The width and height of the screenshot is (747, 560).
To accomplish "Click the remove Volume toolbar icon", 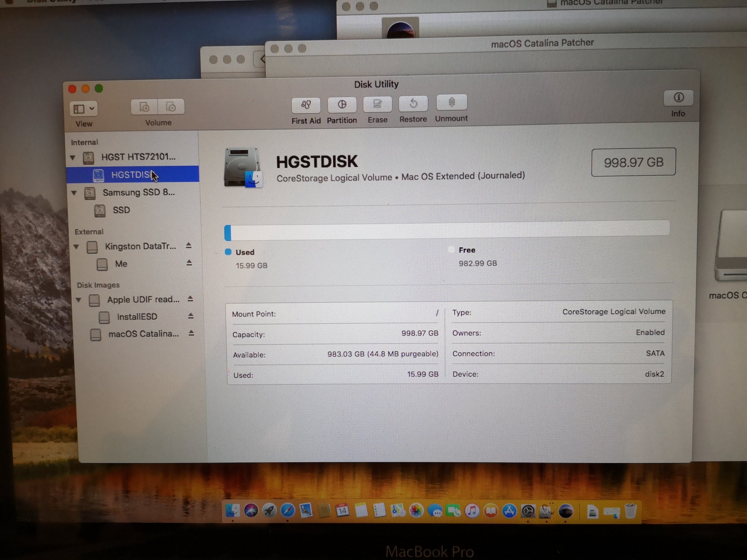I will [171, 107].
